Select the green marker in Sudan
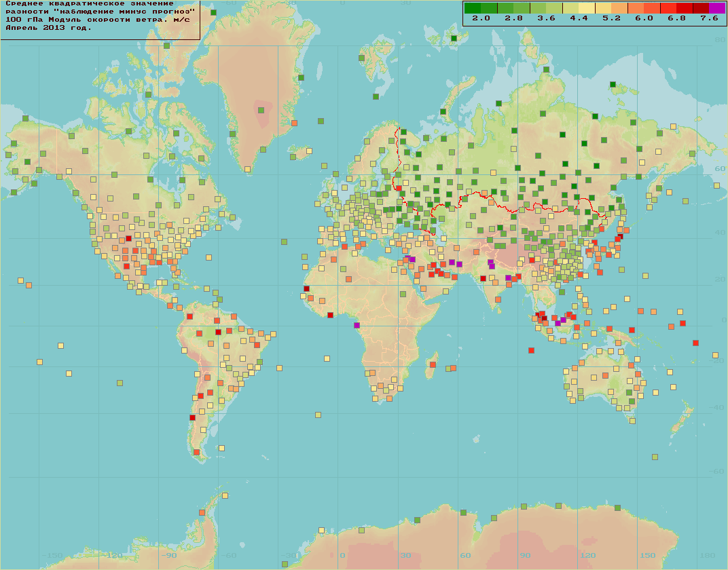Image resolution: width=728 pixels, height=570 pixels. pyautogui.click(x=403, y=294)
